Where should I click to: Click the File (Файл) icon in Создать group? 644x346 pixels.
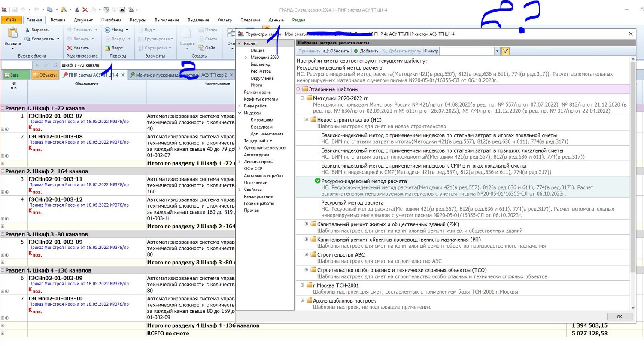(x=201, y=48)
